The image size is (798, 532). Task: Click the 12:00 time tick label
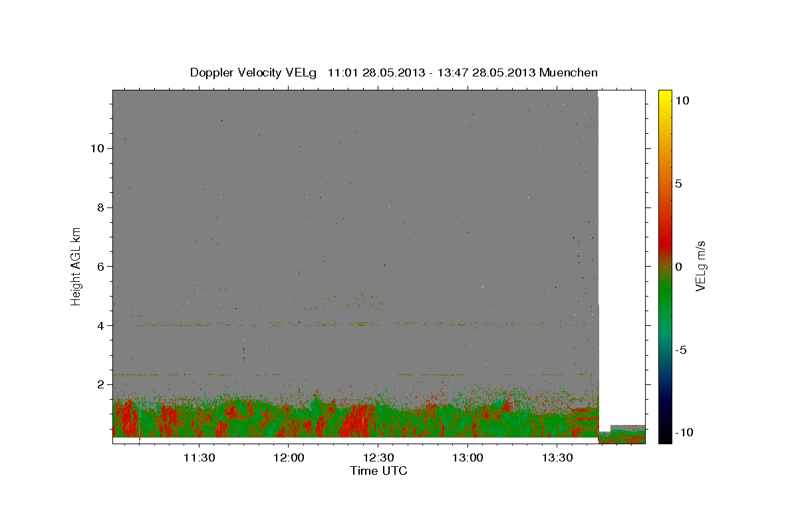[x=289, y=458]
